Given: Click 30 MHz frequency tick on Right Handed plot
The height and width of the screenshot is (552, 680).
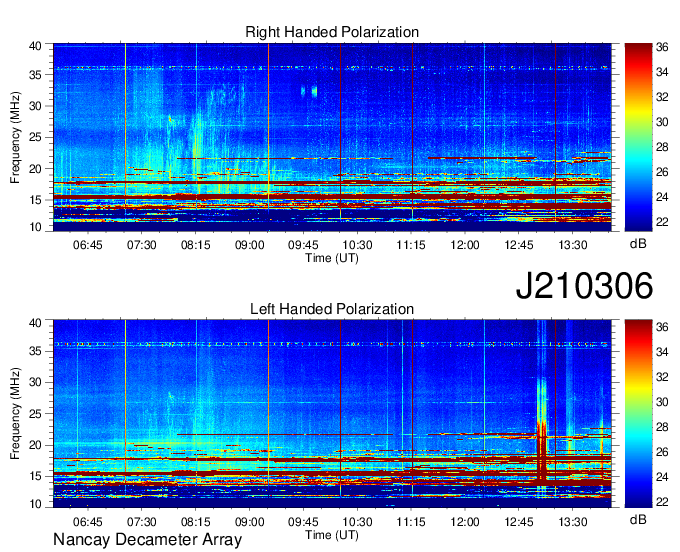Looking at the screenshot, I should pyautogui.click(x=35, y=106).
